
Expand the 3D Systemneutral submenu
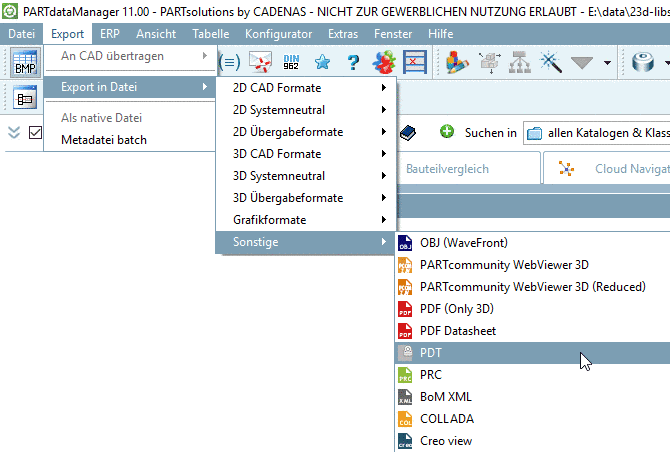coord(306,176)
